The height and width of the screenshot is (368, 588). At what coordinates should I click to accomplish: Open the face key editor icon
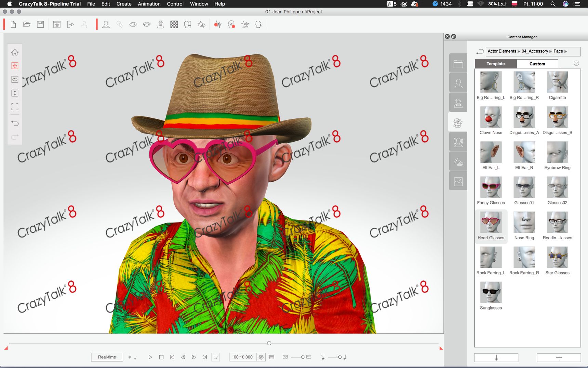click(259, 24)
